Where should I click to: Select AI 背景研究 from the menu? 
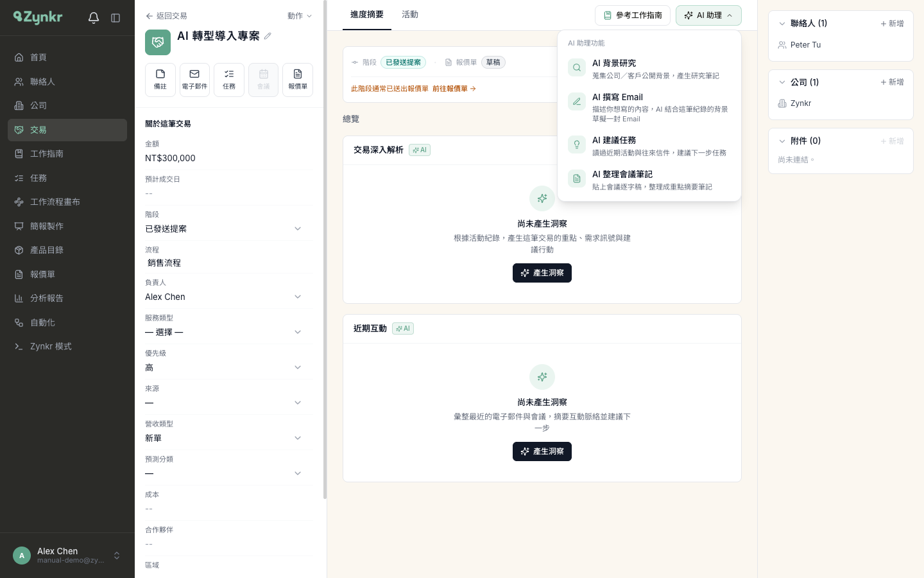coord(649,69)
